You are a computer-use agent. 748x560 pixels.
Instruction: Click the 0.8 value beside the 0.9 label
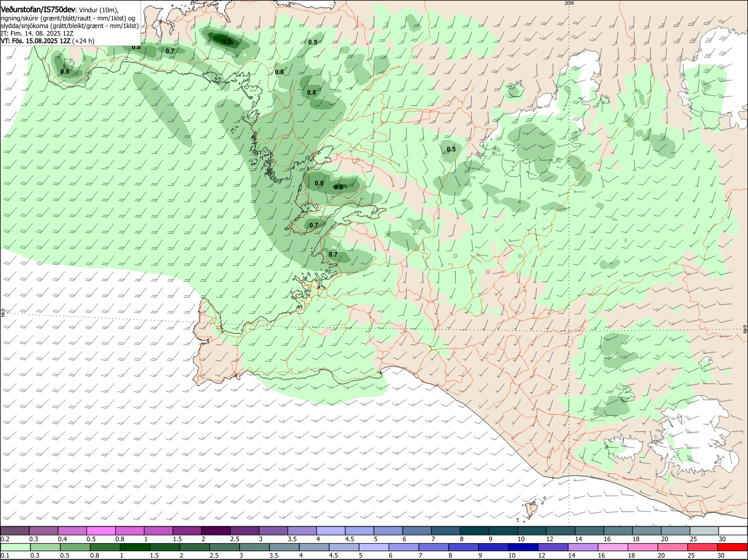(319, 183)
